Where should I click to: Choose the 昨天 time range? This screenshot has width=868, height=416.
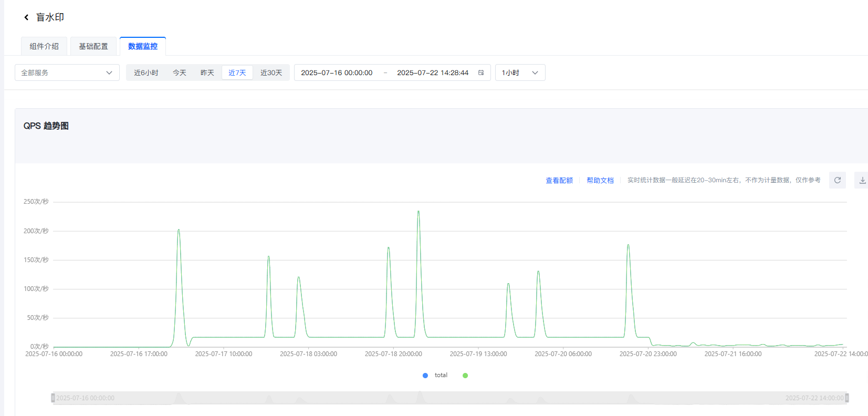click(207, 72)
